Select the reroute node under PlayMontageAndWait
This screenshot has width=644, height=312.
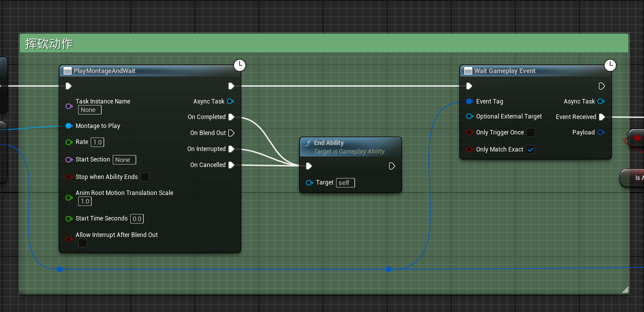(60, 269)
